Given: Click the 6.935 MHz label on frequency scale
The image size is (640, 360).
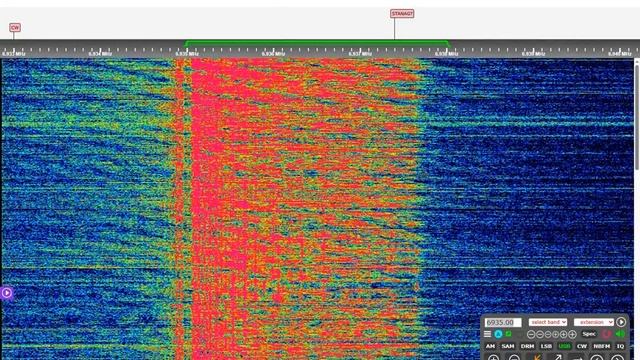Looking at the screenshot, I should 187,53.
